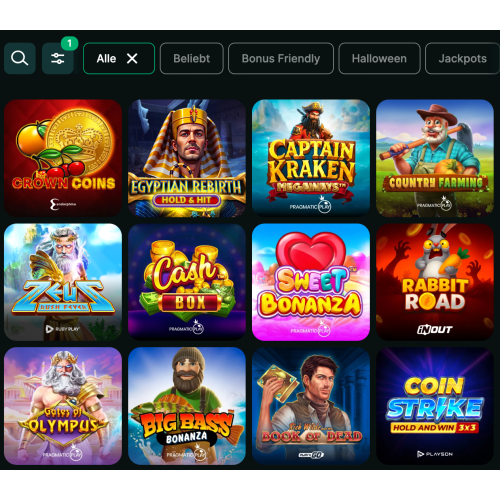
Task: Open the Country Farming game tile
Action: pyautogui.click(x=435, y=158)
